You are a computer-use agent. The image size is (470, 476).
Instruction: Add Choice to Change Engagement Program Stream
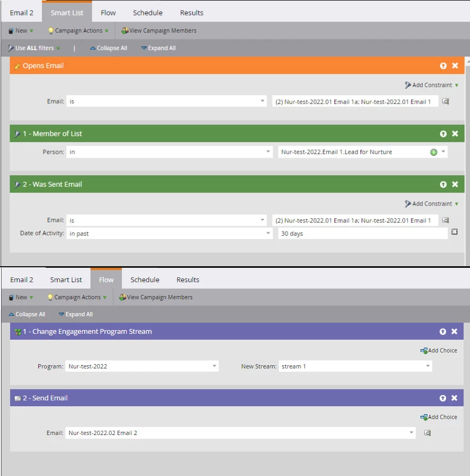pyautogui.click(x=439, y=350)
